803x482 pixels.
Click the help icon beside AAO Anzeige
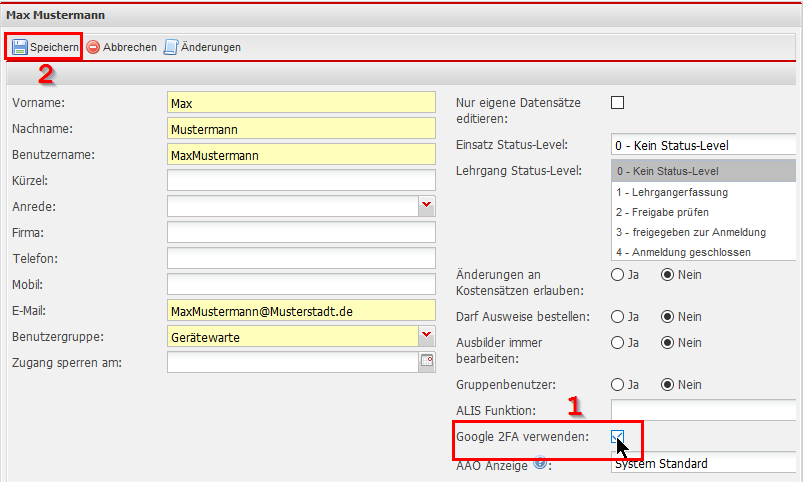(538, 463)
